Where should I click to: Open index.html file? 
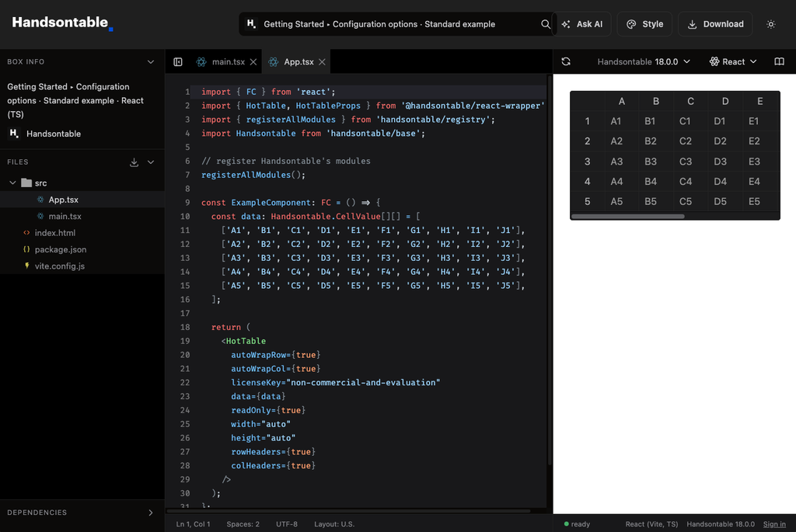[82, 233]
